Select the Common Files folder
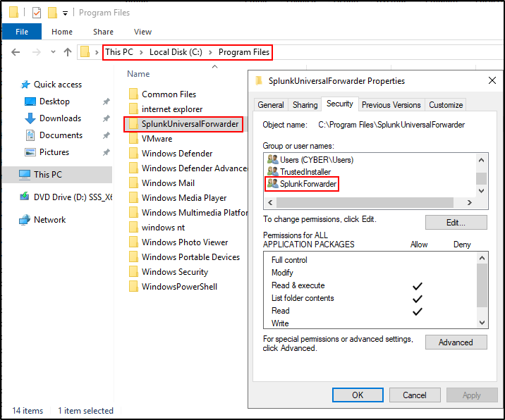The width and height of the screenshot is (505, 420). (x=169, y=94)
